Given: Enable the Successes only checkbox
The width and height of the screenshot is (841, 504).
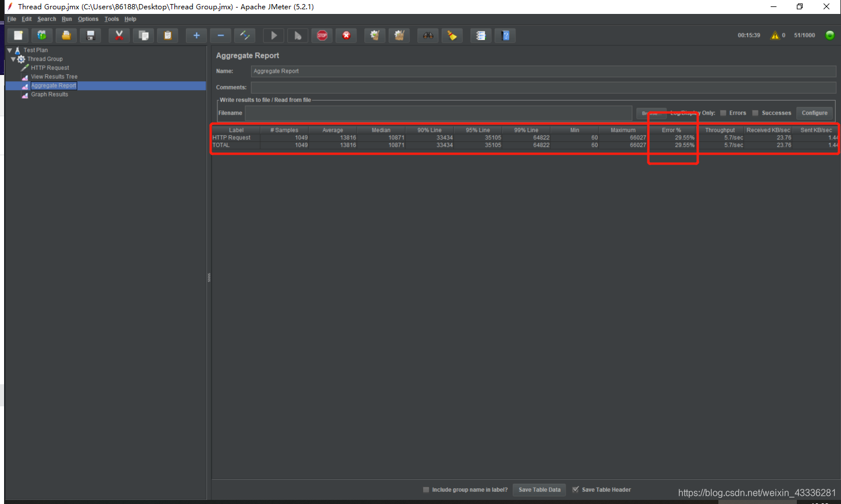Looking at the screenshot, I should click(x=756, y=113).
